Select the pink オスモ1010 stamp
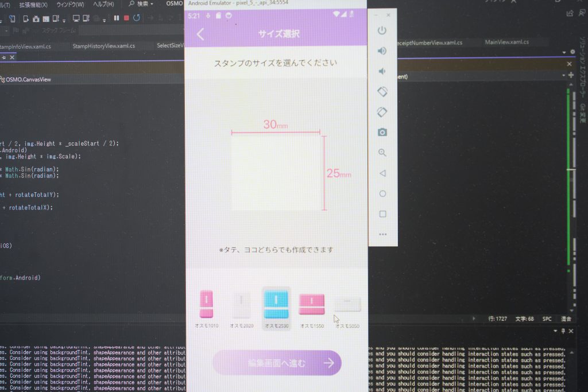 tap(206, 309)
